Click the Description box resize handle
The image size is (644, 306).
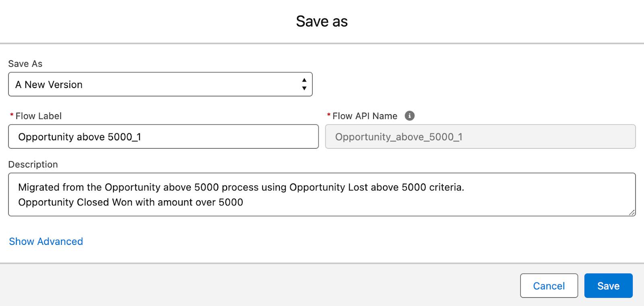click(x=633, y=212)
